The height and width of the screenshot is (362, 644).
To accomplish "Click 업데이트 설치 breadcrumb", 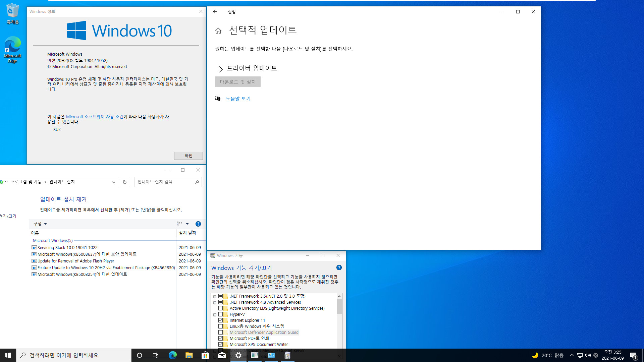I will (62, 182).
